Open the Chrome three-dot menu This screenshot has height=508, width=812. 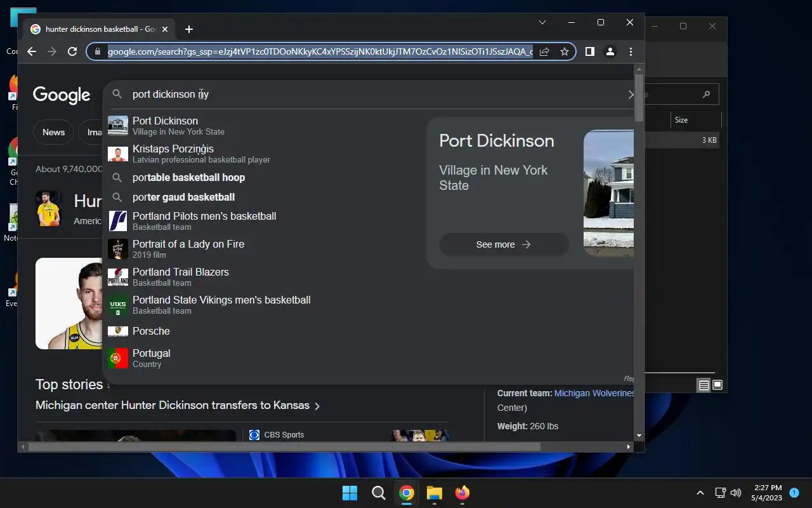point(631,51)
